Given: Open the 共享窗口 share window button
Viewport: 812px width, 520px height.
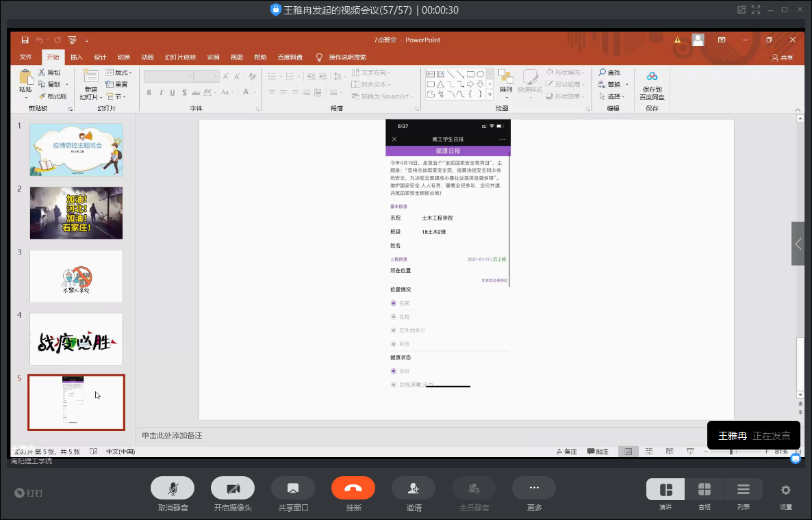Looking at the screenshot, I should pos(293,488).
